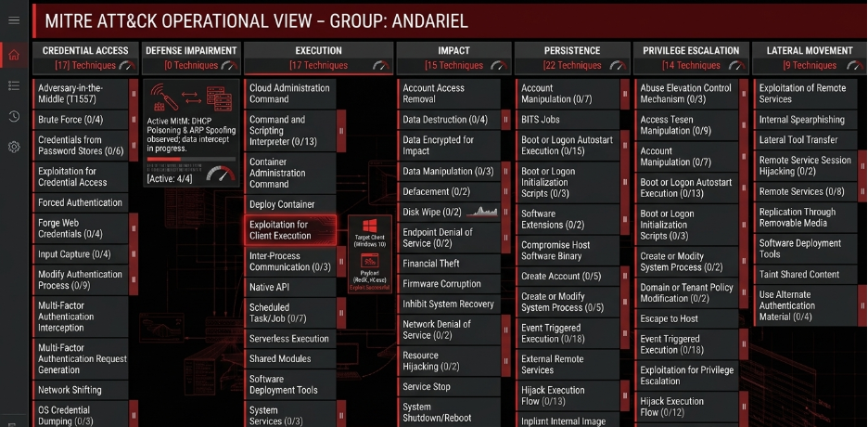Click the gauge icon in Execution header
868x427 pixels.
coord(381,65)
